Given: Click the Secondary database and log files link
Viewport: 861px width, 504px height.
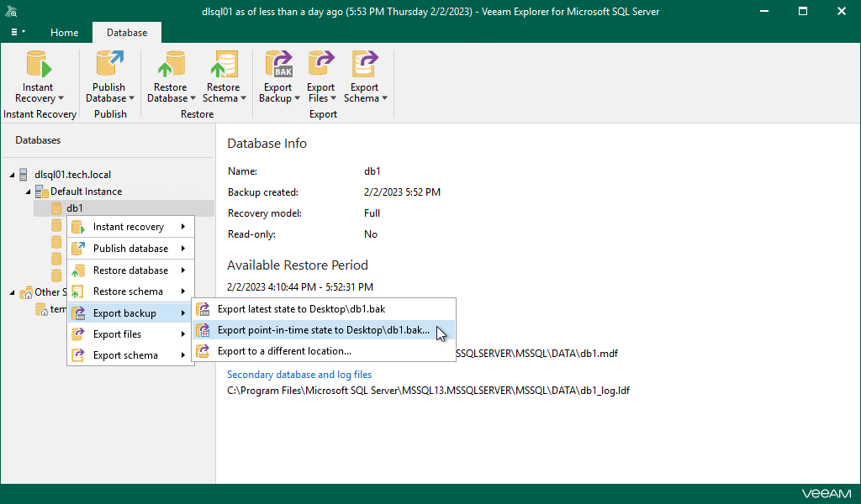Looking at the screenshot, I should point(299,375).
